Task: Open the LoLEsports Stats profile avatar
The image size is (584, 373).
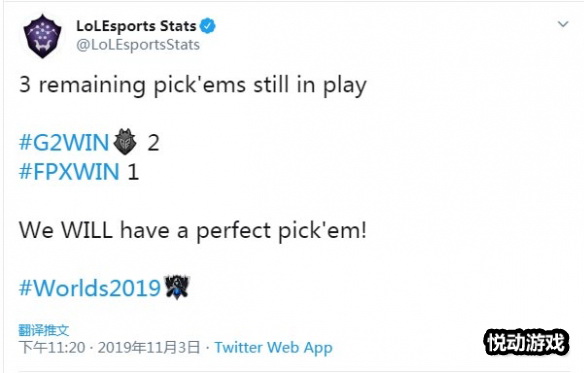Action: coord(42,36)
